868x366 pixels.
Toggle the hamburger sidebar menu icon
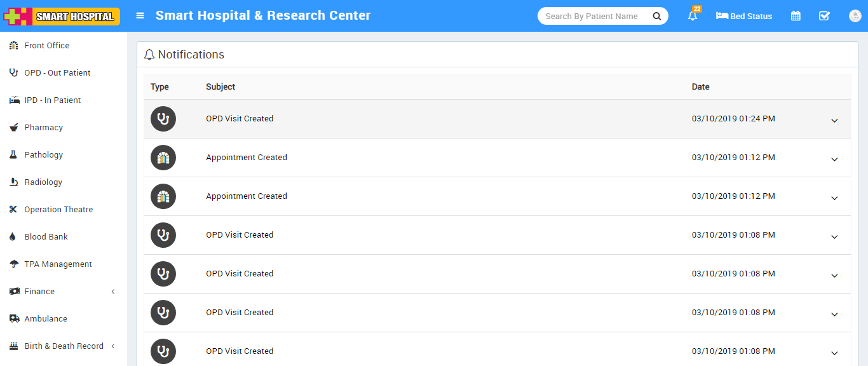click(x=140, y=16)
